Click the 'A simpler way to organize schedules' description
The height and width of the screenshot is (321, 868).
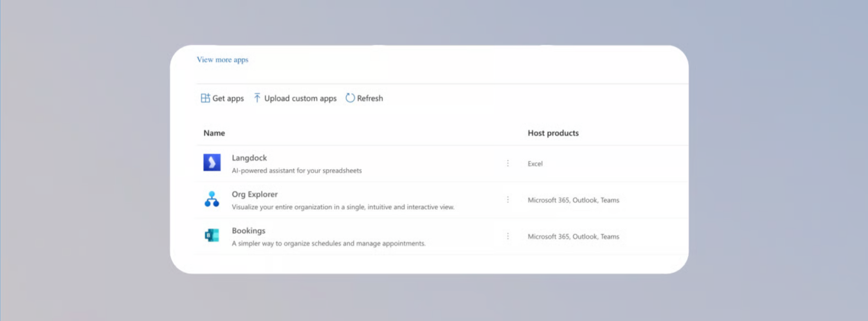coord(329,244)
